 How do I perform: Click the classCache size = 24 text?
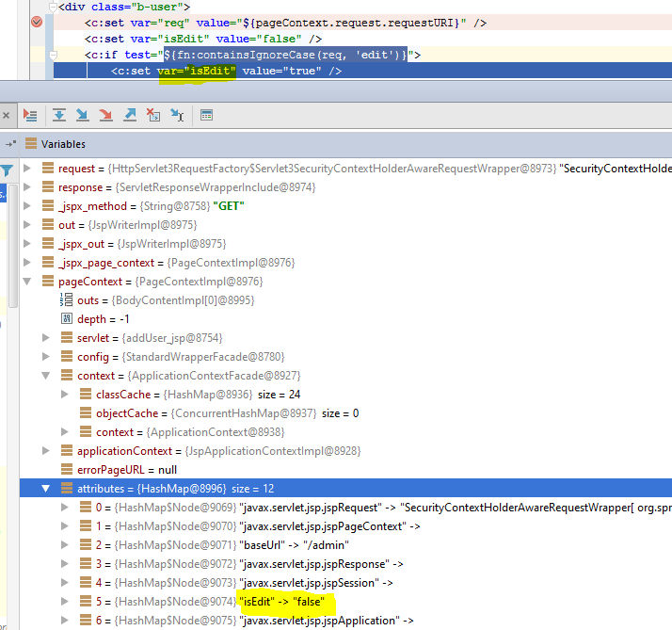[x=279, y=395]
